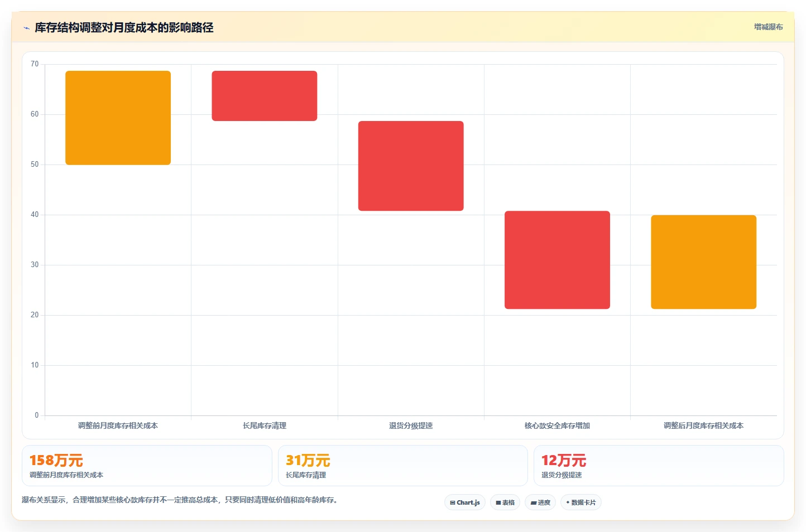Viewport: 806px width, 532px height.
Task: Click the red 退货分级提速 bar
Action: click(x=411, y=166)
